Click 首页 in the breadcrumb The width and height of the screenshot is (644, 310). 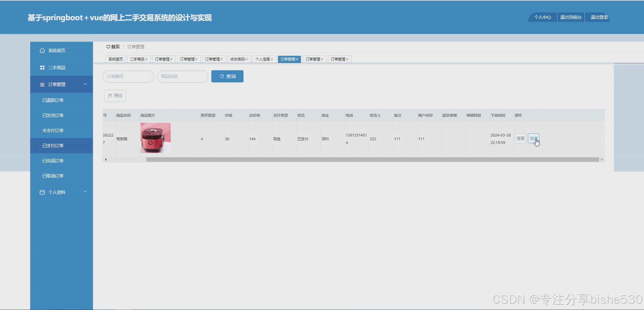tap(115, 47)
